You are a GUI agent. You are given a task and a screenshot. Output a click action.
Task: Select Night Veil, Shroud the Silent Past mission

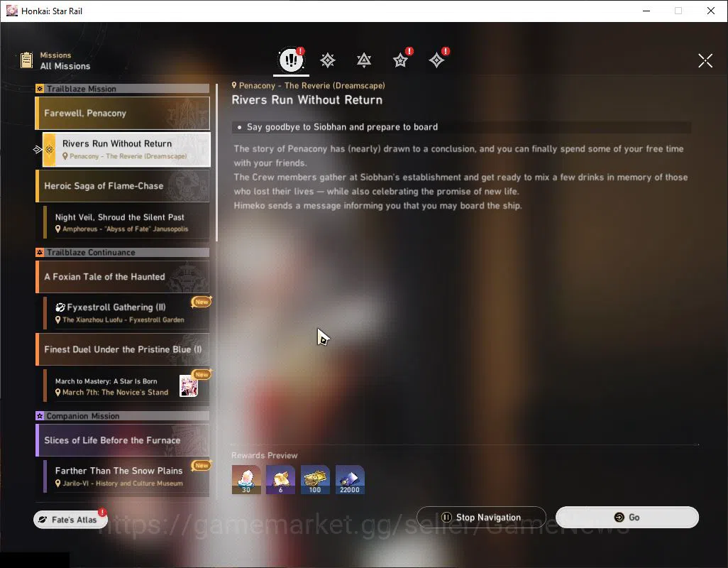[x=126, y=222]
